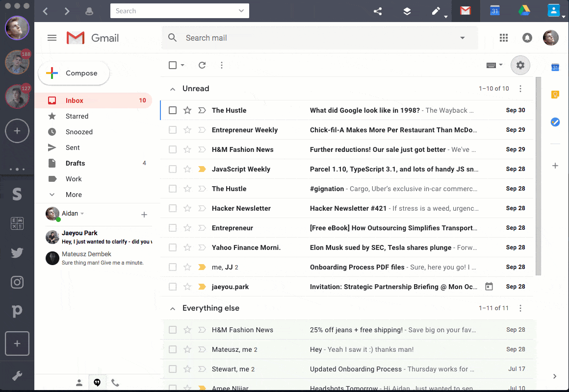Click the Instagram icon in the left dock
The height and width of the screenshot is (392, 569).
tap(17, 282)
